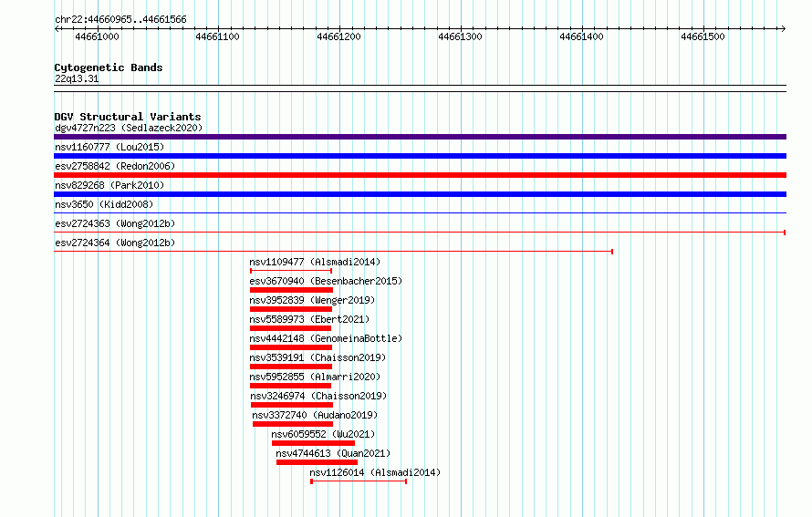Viewport: 812px width, 517px height.
Task: Click the blue nsv1160777 variant bar
Action: tap(420, 156)
